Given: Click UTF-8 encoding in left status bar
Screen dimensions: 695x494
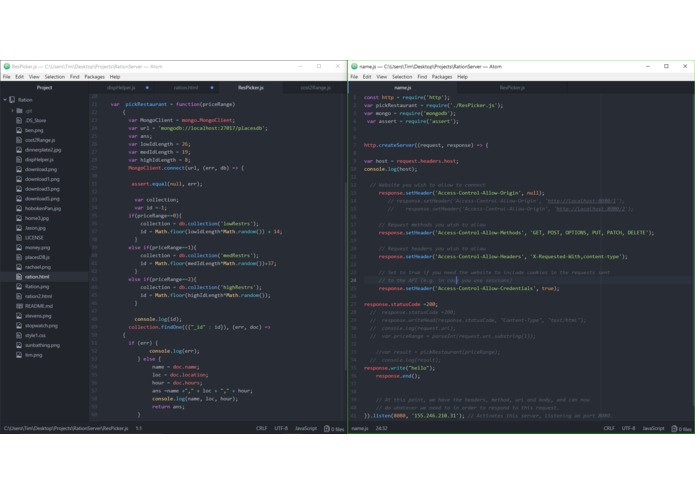Looking at the screenshot, I should pos(281,428).
